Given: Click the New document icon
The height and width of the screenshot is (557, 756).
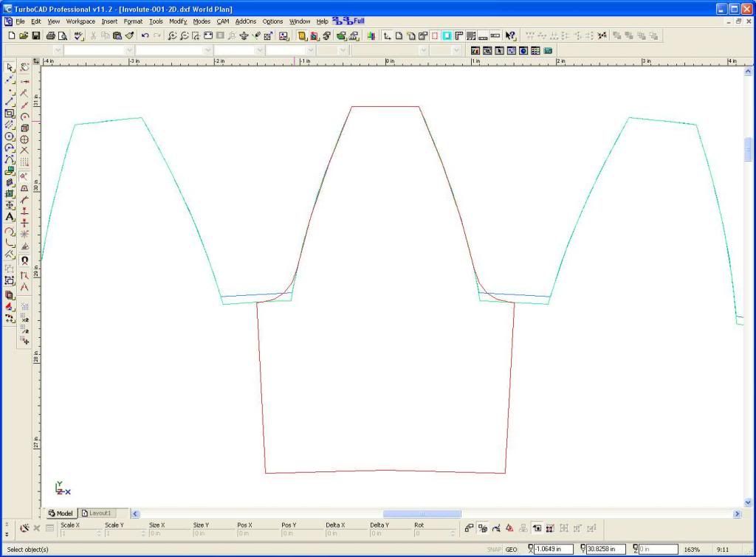Looking at the screenshot, I should coord(12,35).
